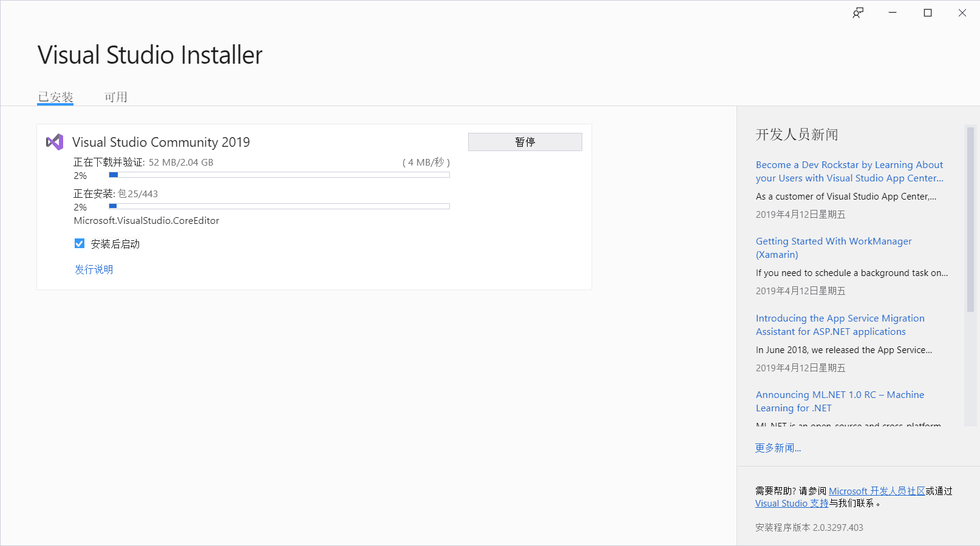Click the '52 MB/2.04 GB' download size text

click(x=181, y=162)
